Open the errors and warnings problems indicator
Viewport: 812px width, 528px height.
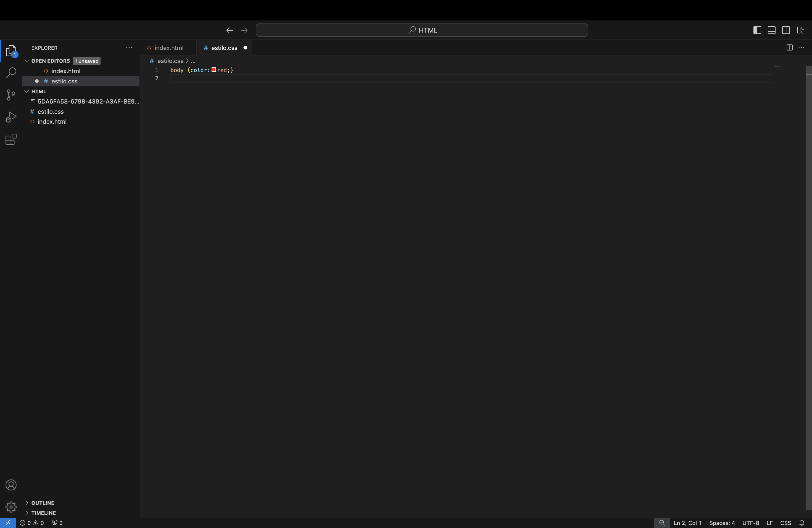32,523
